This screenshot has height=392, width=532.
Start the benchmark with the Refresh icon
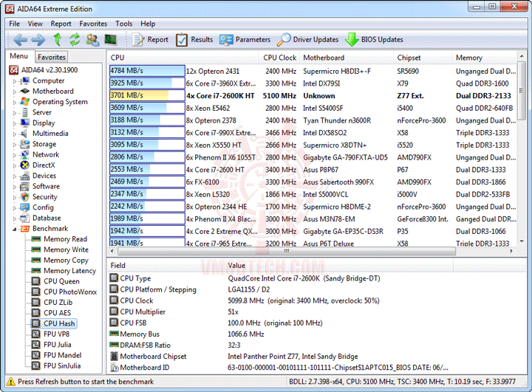[x=75, y=40]
